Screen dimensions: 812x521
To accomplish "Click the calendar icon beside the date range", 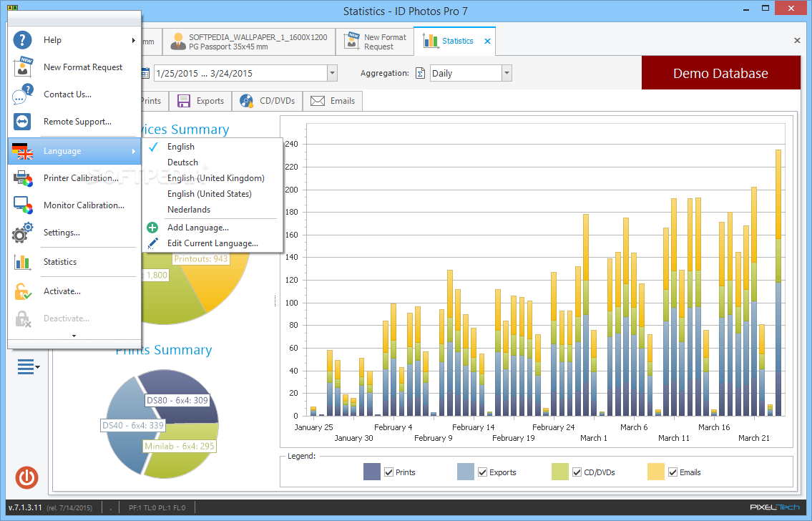I will click(x=145, y=73).
